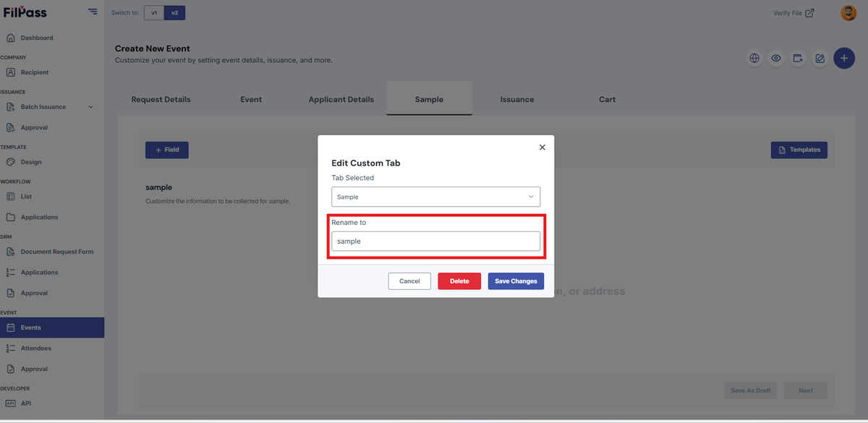Switch to v1 version toggle
Screen dimensions: 868x423
[154, 13]
